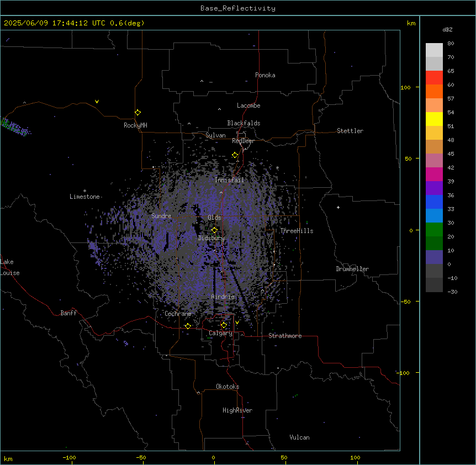This screenshot has height=465, width=476.
Task: Click the Olds city label
Action: click(x=214, y=218)
